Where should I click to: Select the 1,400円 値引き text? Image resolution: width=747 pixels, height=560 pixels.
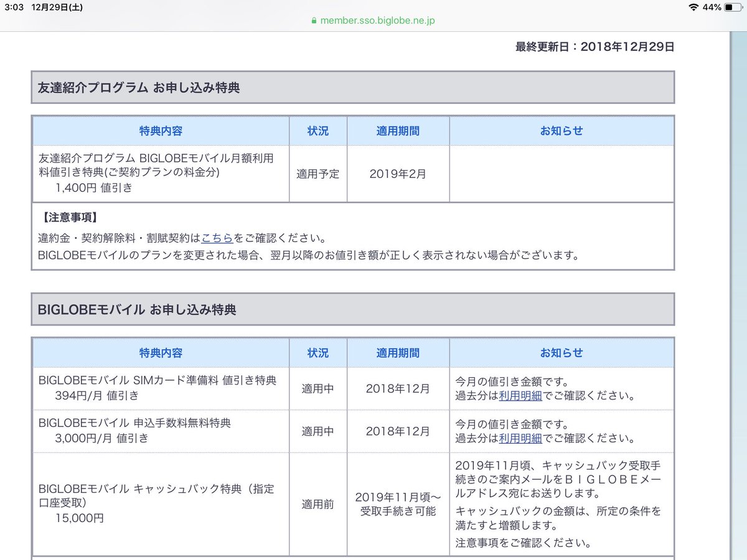click(x=94, y=187)
